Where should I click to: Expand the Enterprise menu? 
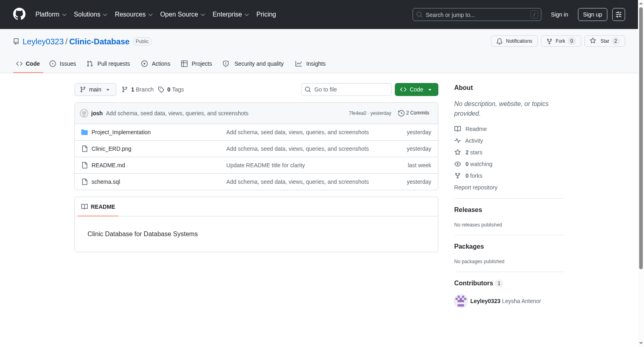tap(231, 15)
